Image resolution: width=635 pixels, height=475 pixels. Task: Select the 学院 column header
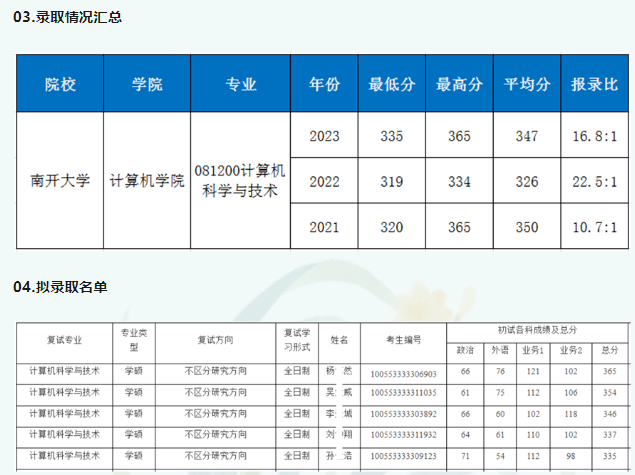(147, 84)
